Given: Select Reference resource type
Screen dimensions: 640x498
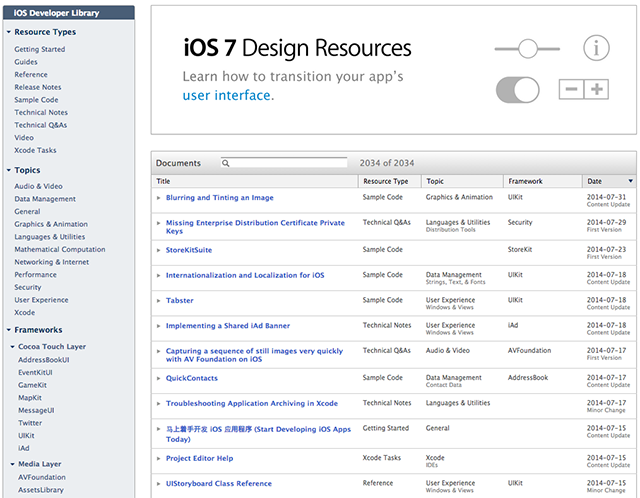Looking at the screenshot, I should coord(31,74).
